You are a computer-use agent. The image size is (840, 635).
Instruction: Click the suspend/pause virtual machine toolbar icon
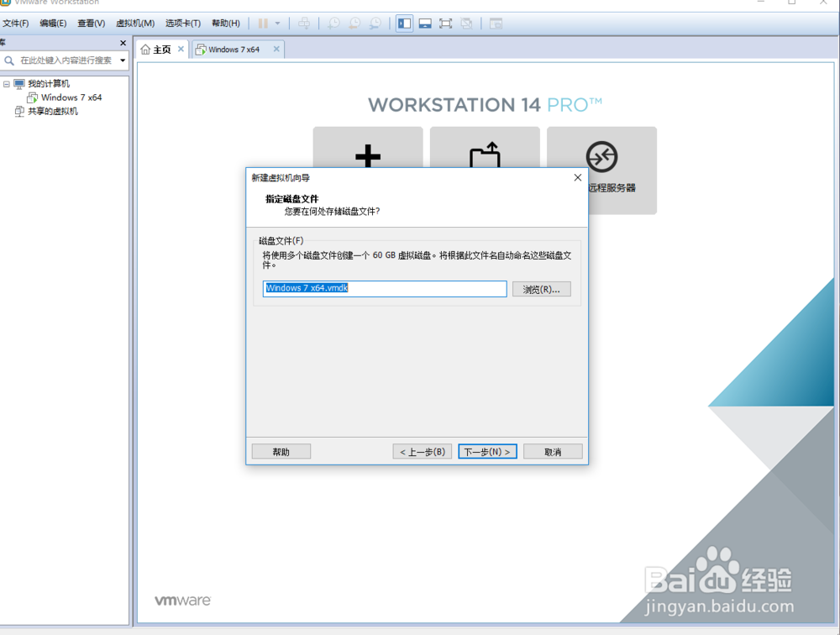pos(263,24)
